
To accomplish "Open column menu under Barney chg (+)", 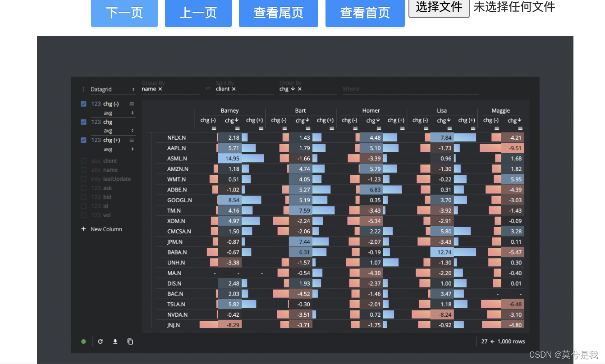I will point(261,128).
